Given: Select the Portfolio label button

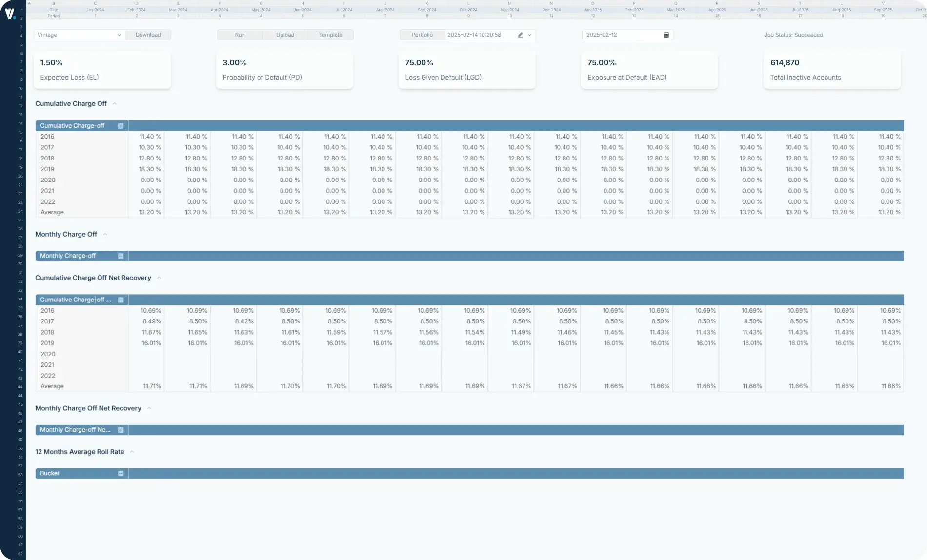Looking at the screenshot, I should coord(422,35).
